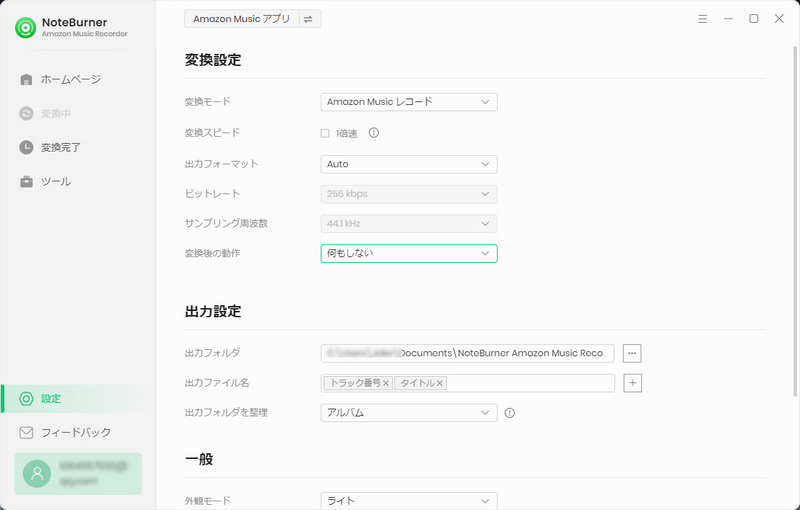Screen dimensions: 800x510
Task: Click the 出力ファイル名 tag field
Action: [467, 383]
